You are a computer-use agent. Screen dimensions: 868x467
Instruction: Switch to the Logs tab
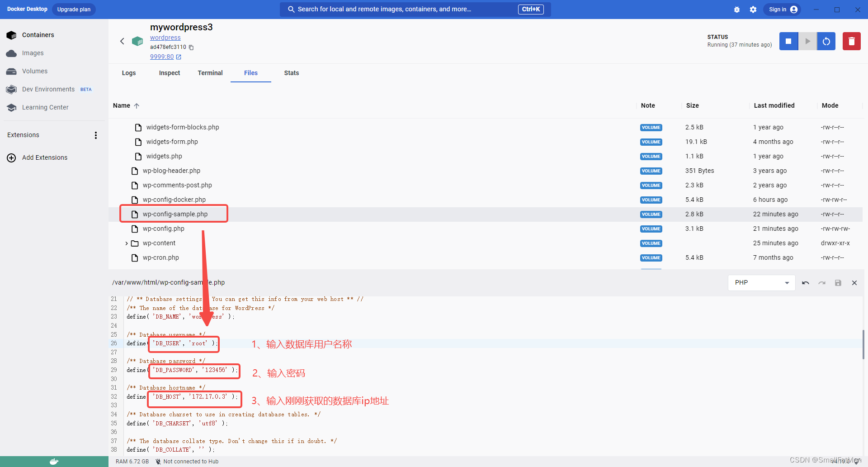129,73
